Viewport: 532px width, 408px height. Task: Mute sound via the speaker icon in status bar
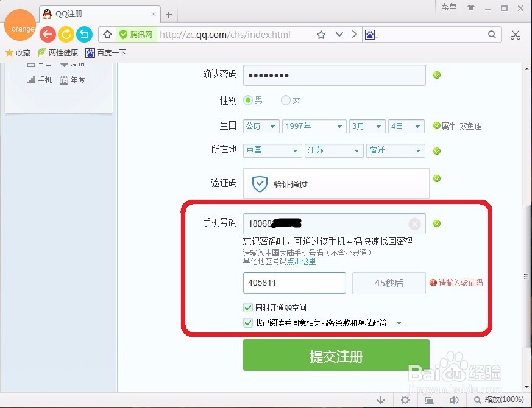[453, 400]
